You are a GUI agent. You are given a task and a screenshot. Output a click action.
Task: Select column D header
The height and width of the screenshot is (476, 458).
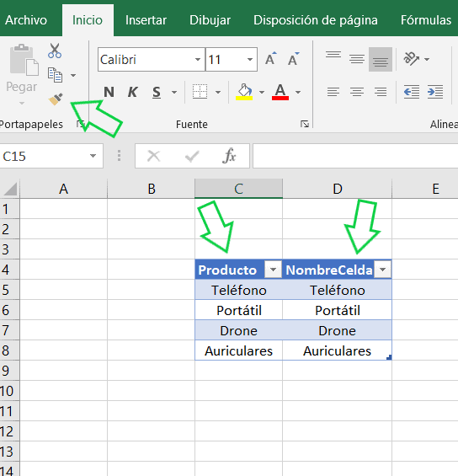click(338, 189)
